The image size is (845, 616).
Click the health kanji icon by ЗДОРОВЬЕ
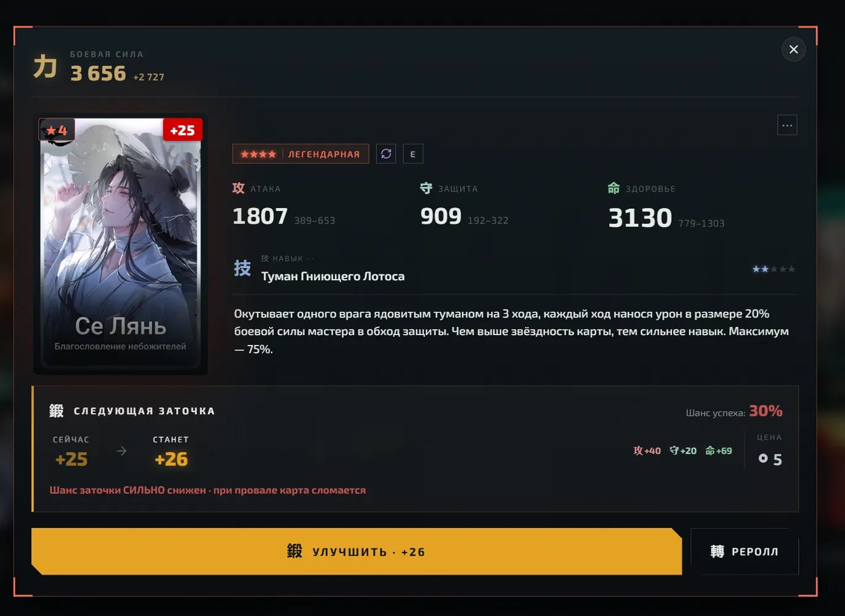[x=613, y=188]
